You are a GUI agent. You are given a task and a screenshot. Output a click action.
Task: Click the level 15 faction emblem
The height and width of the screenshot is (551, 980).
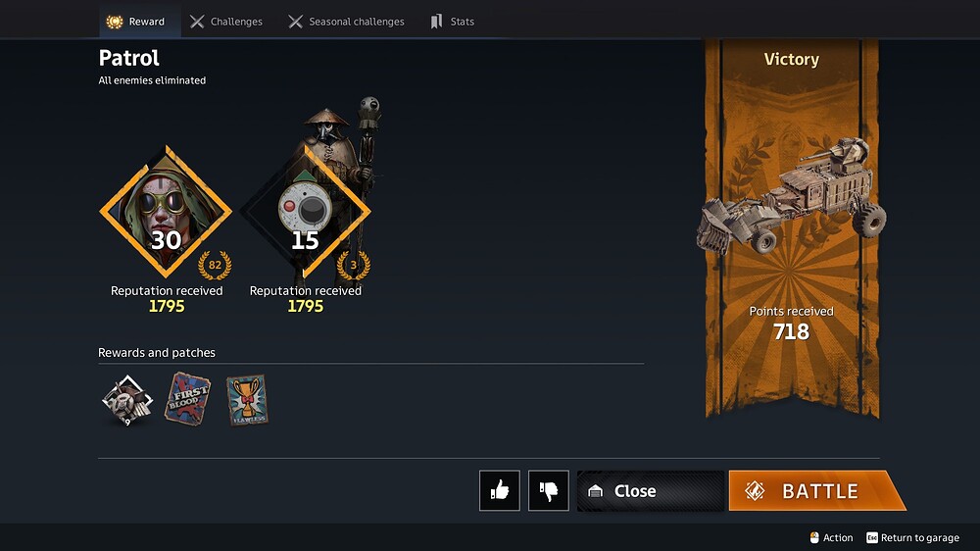click(305, 212)
